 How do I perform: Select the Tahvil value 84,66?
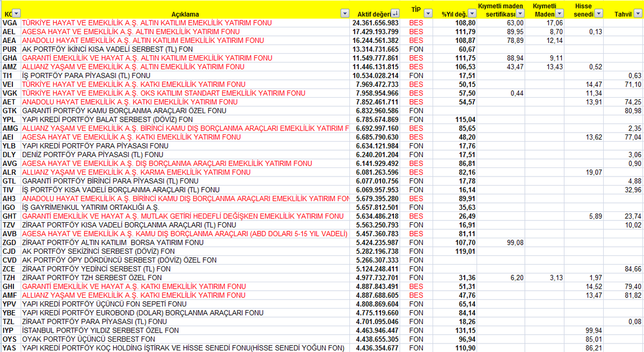coord(632,268)
